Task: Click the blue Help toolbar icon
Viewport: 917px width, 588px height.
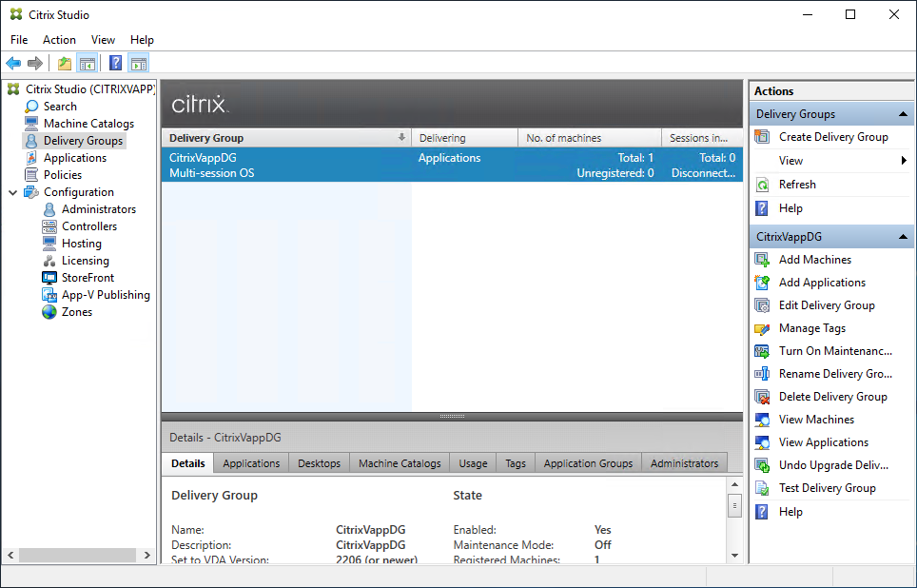Action: click(x=116, y=63)
